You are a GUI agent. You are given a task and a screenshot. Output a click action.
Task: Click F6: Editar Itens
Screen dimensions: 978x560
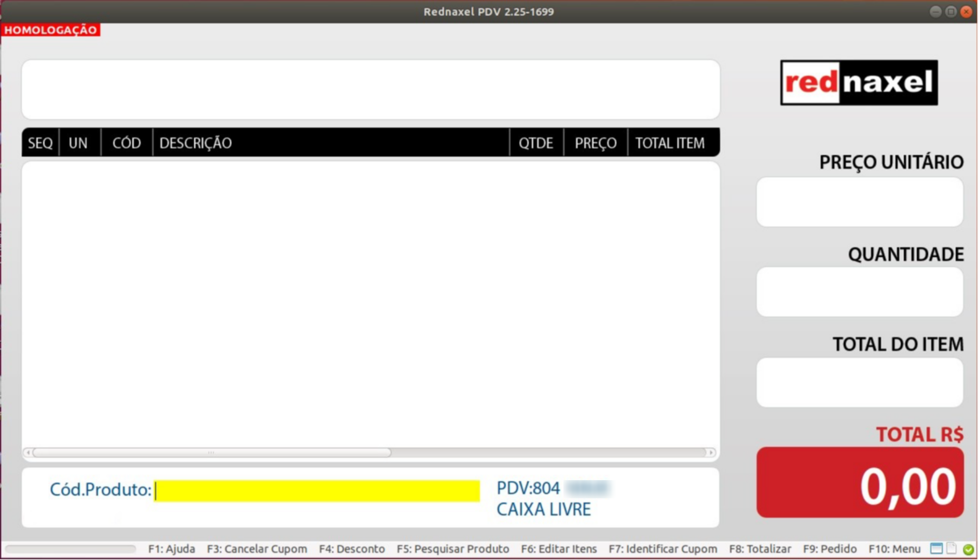[559, 549]
